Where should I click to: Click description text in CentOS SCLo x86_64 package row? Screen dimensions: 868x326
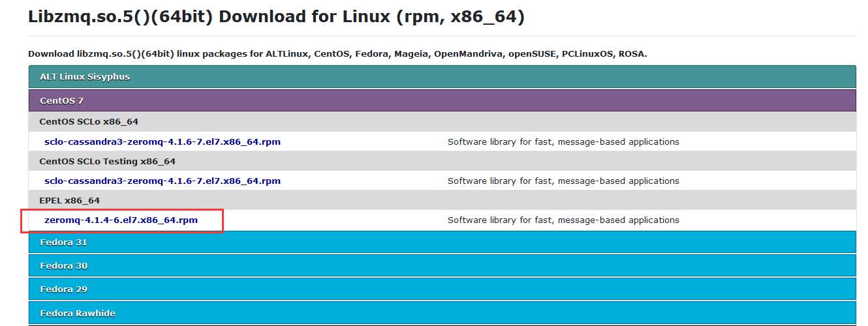(563, 142)
